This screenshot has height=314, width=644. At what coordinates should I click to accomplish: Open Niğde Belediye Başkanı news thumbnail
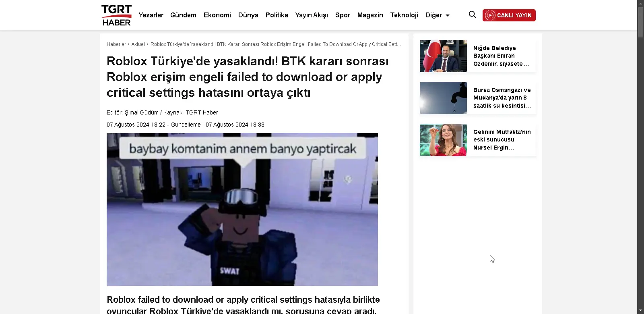point(443,56)
